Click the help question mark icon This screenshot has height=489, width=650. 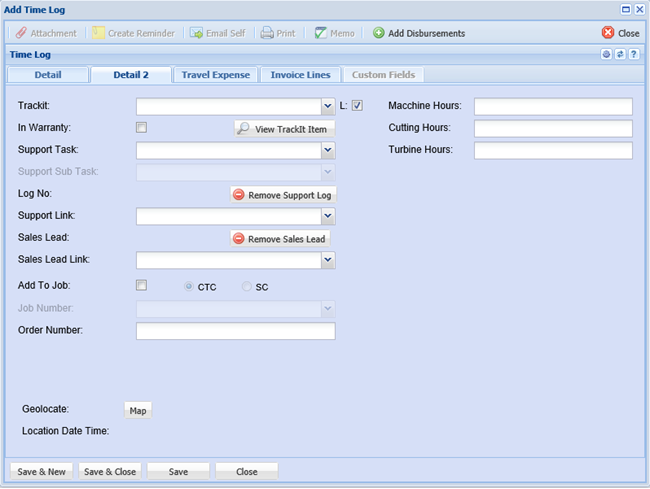click(634, 55)
